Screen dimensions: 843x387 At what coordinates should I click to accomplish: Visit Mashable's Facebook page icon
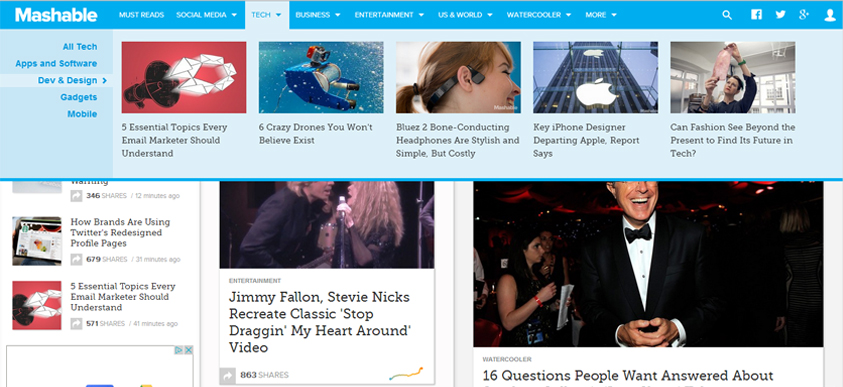(756, 15)
